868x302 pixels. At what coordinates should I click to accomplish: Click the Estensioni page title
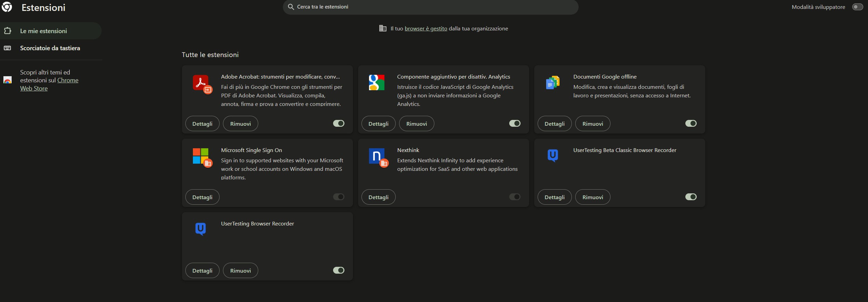[43, 8]
